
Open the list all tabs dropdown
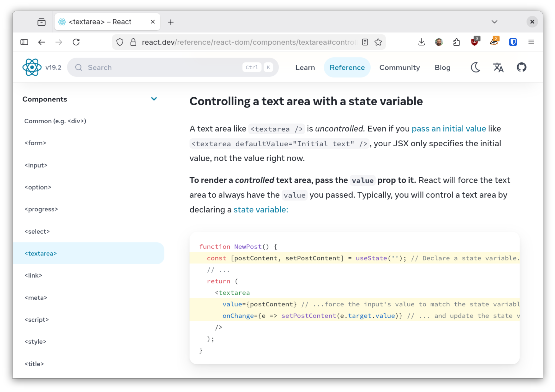[494, 22]
